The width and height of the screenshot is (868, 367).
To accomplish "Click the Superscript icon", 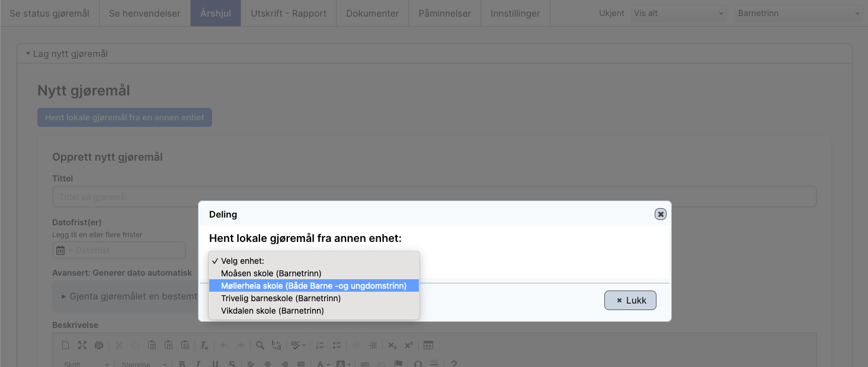I will [409, 345].
